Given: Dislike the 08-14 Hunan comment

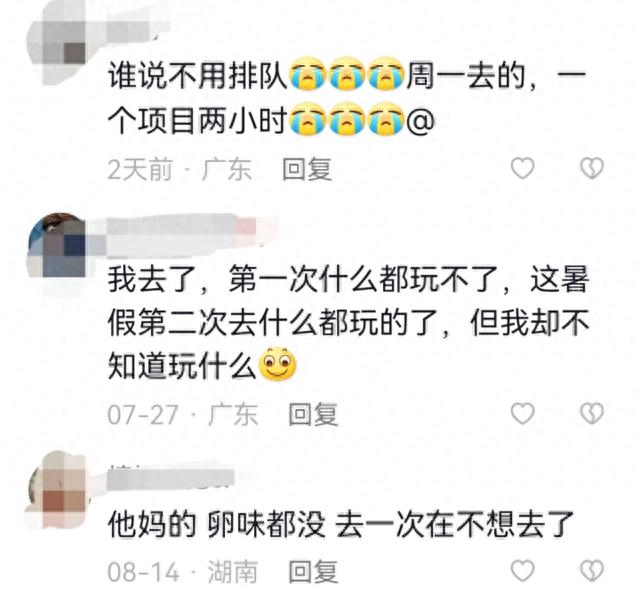Looking at the screenshot, I should [592, 570].
